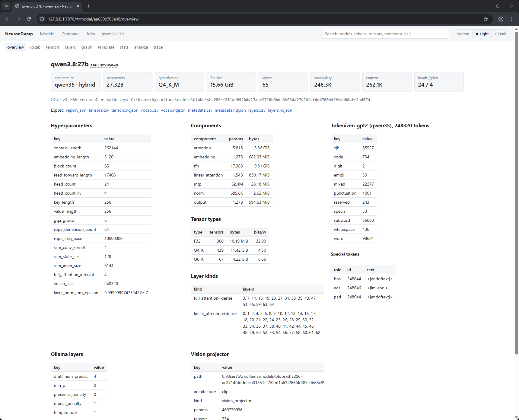Image resolution: width=519 pixels, height=420 pixels.
Task: Reload the current page
Action: (x=29, y=19)
